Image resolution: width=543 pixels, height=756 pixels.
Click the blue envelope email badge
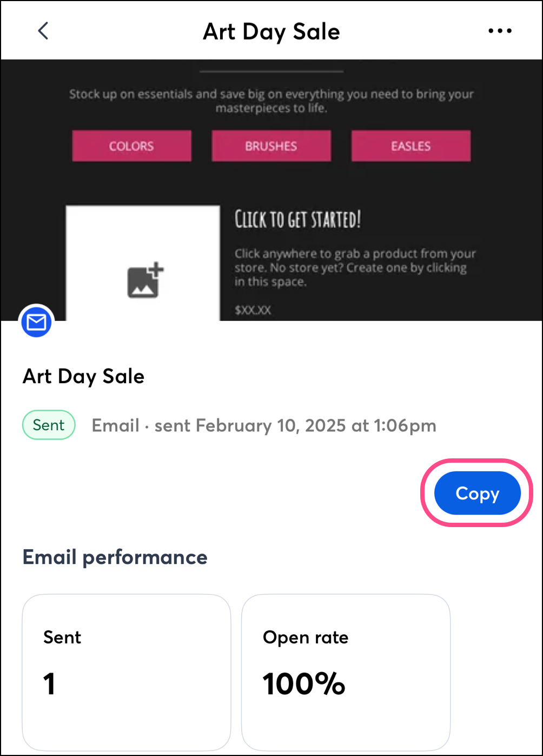click(37, 323)
